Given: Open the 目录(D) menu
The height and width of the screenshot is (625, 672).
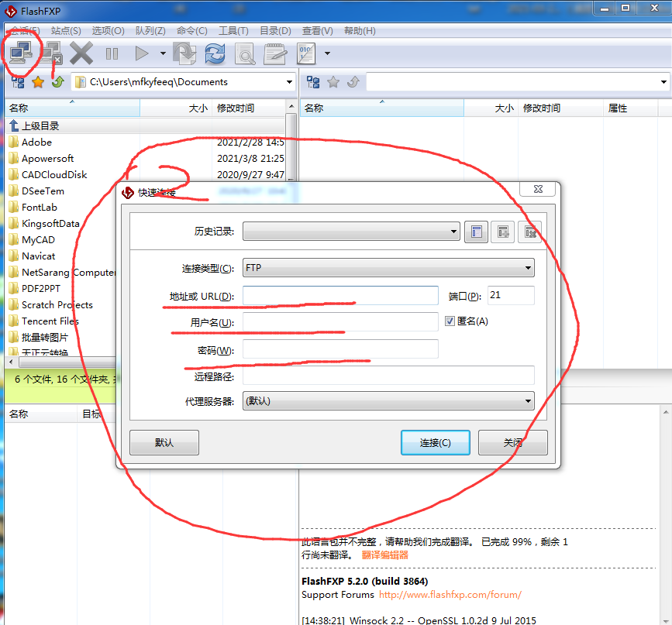Looking at the screenshot, I should pyautogui.click(x=276, y=31).
